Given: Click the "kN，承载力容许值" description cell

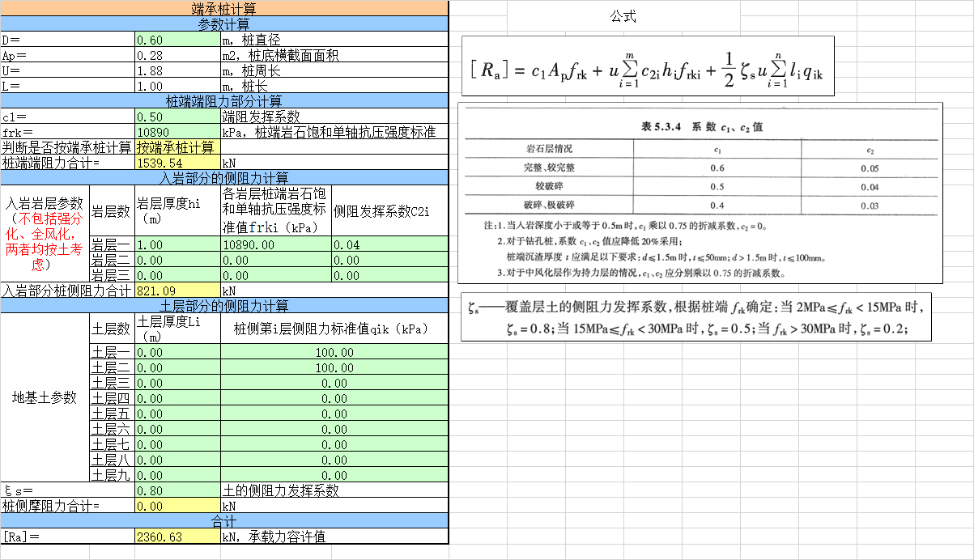Looking at the screenshot, I should coord(334,537).
